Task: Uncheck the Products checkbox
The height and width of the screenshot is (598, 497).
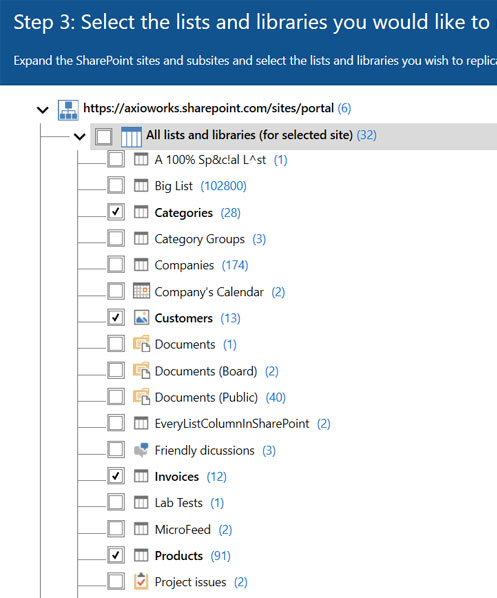Action: [116, 555]
